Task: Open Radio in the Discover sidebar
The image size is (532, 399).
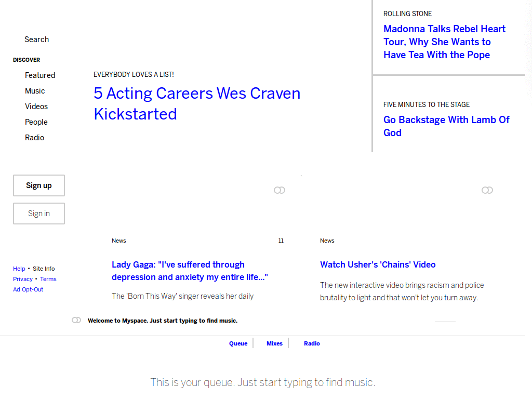Action: click(x=35, y=138)
